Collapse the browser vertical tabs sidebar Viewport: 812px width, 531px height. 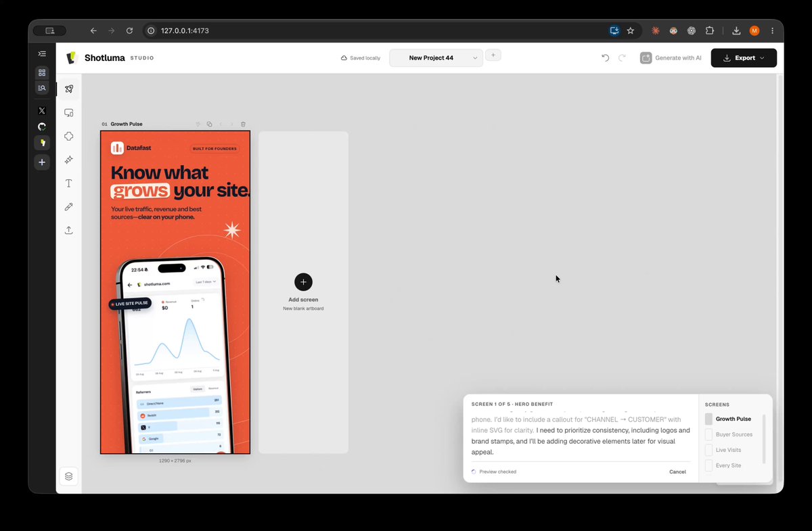(x=42, y=53)
